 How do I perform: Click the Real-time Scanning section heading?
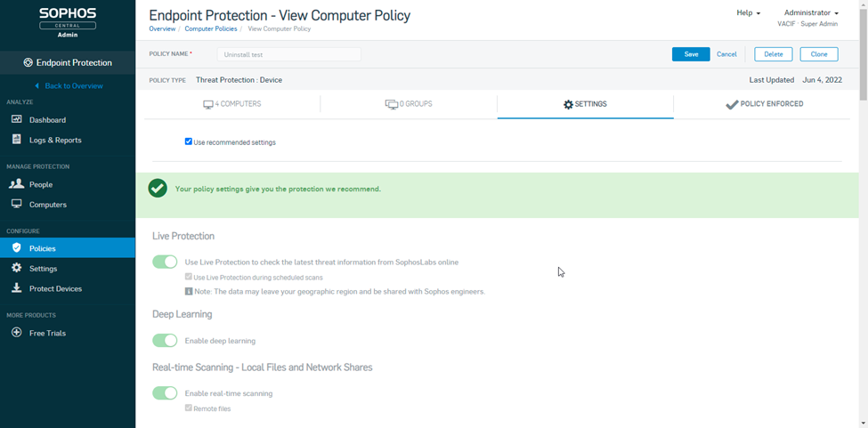263,367
